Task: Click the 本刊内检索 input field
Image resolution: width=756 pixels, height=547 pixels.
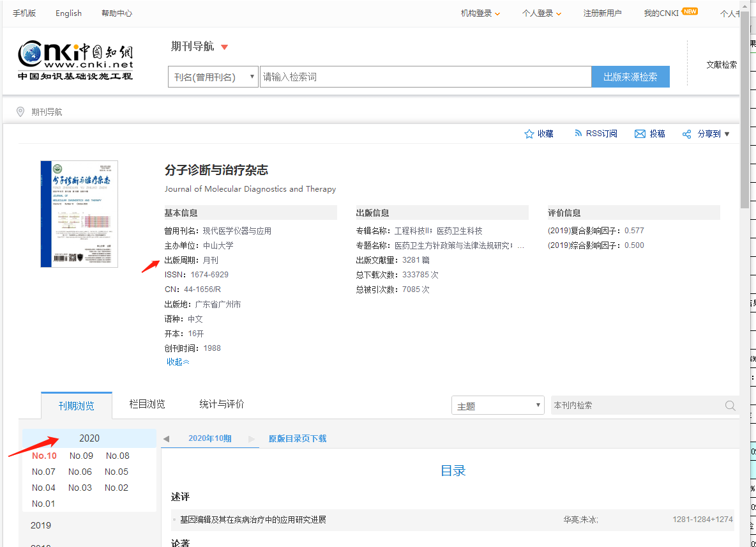Action: pos(637,406)
